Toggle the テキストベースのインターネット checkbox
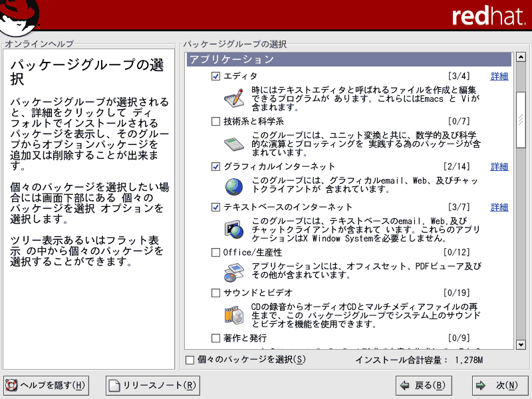This screenshot has width=532, height=399. click(215, 207)
